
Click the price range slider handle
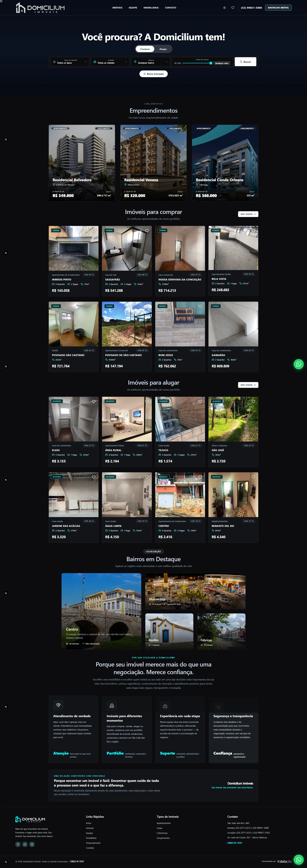pos(211,63)
